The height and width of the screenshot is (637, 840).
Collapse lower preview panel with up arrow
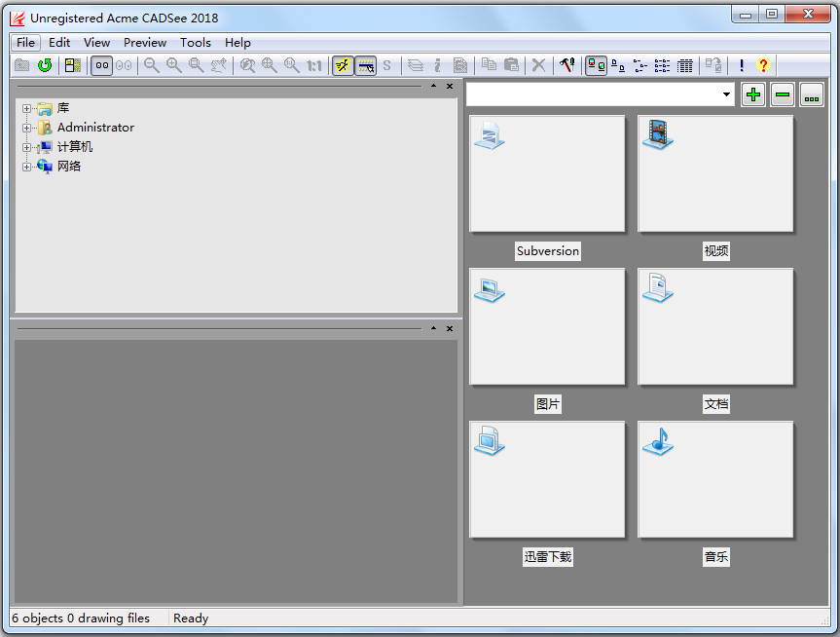tap(433, 328)
